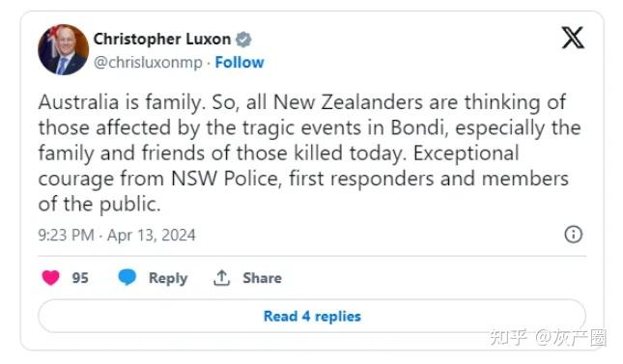This screenshot has height=364, width=623.
Task: Click the "of the public." last line
Action: point(99,205)
